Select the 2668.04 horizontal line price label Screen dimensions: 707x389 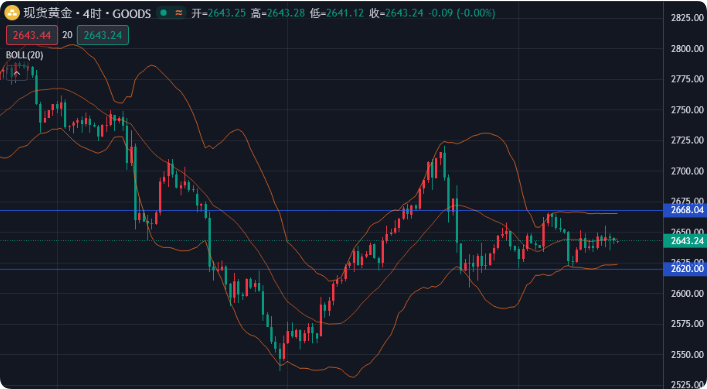click(x=685, y=210)
